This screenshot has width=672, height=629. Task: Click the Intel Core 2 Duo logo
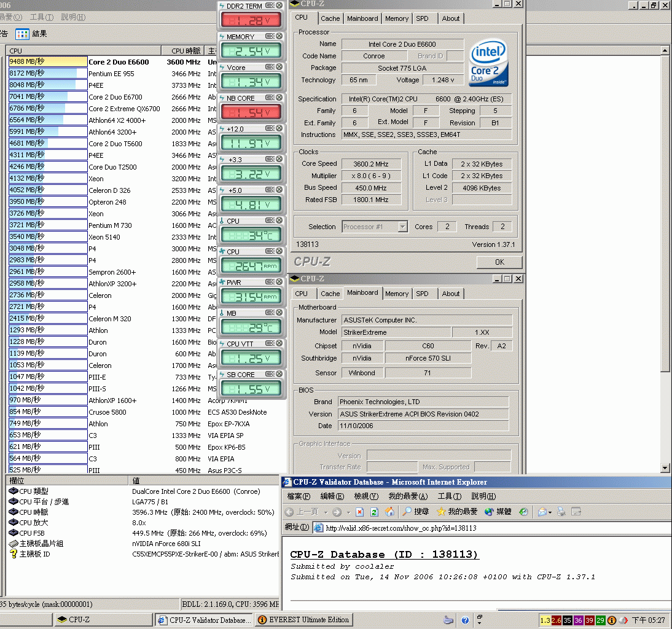pyautogui.click(x=489, y=63)
